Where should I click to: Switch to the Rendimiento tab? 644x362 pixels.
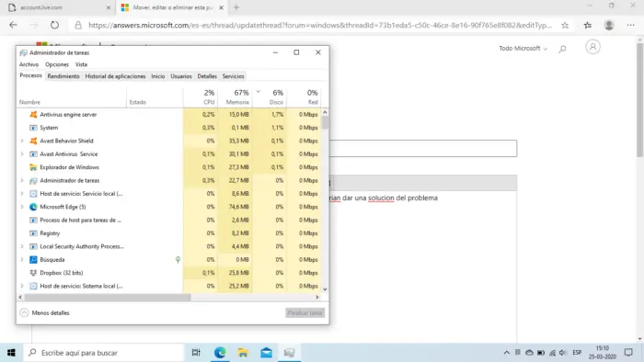coord(63,76)
